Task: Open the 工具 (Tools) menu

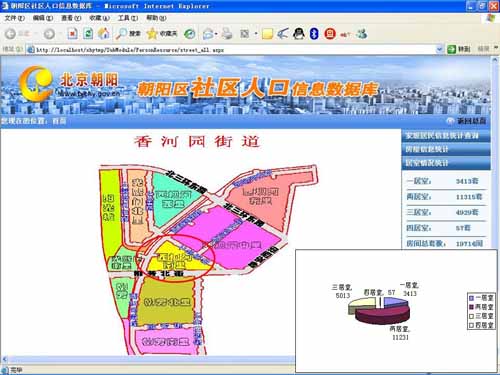Action: (x=128, y=18)
